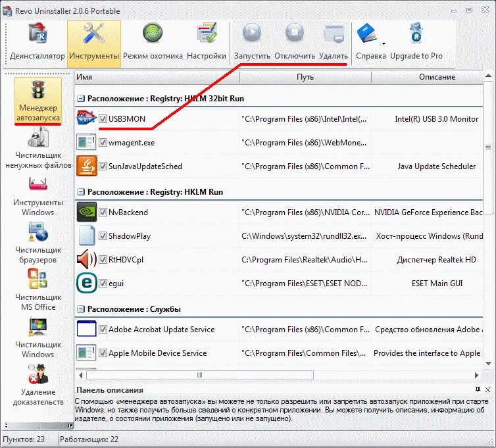Screen dimensions: 496x448
Task: Select the Adobe Acrobat Update Service row
Action: [x=279, y=330]
